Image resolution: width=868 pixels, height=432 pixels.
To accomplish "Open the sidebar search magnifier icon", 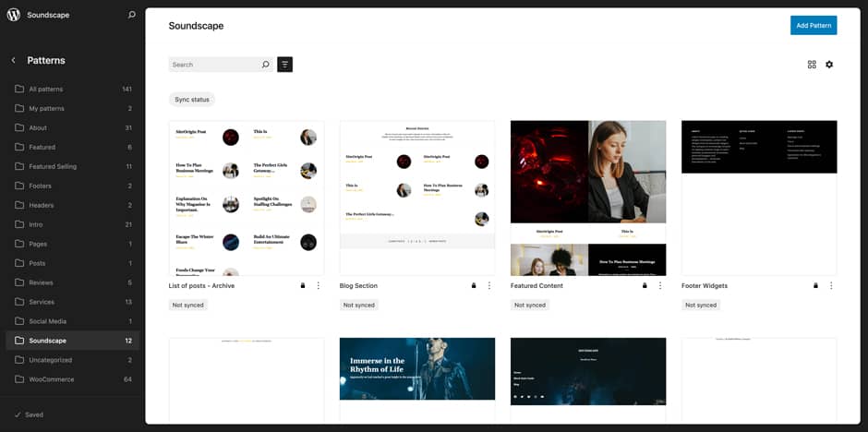I will 131,15.
